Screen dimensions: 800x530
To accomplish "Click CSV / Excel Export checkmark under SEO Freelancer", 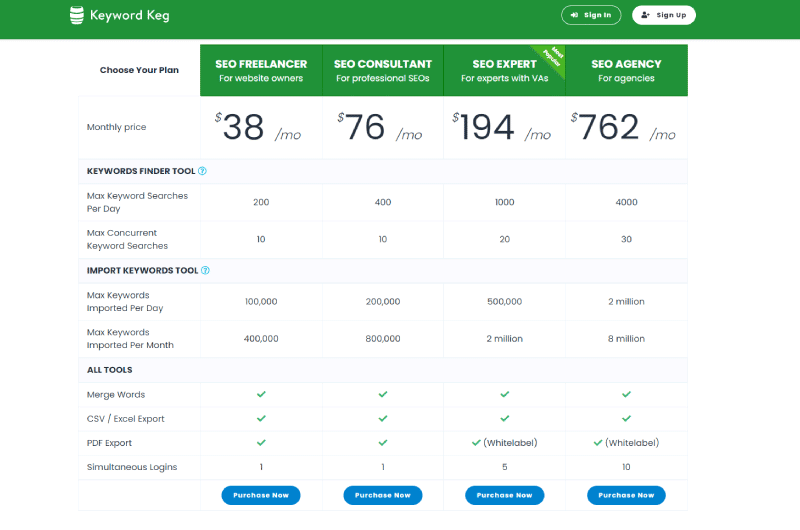I will (261, 418).
